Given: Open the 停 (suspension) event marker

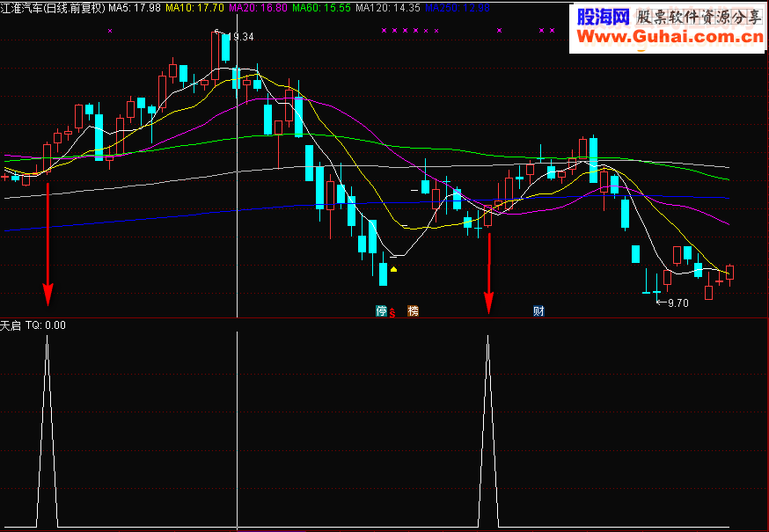Looking at the screenshot, I should pyautogui.click(x=382, y=311).
